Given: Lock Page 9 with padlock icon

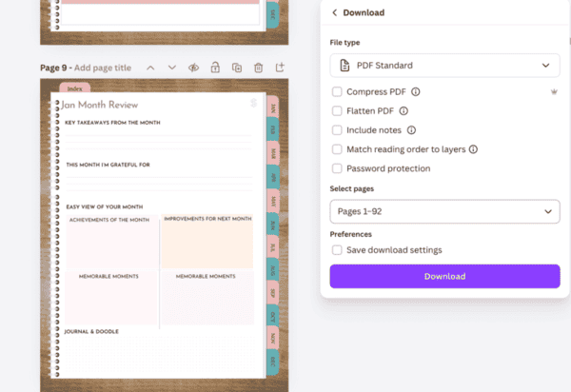Looking at the screenshot, I should 215,68.
